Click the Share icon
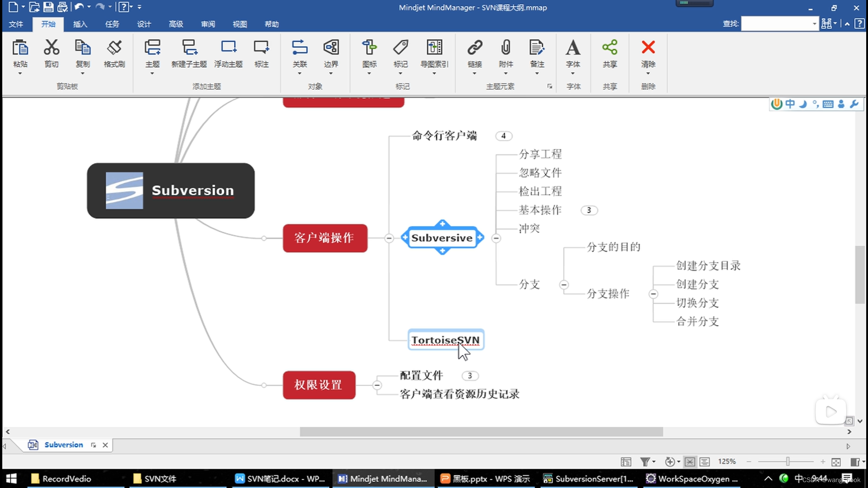The image size is (868, 488). point(610,47)
